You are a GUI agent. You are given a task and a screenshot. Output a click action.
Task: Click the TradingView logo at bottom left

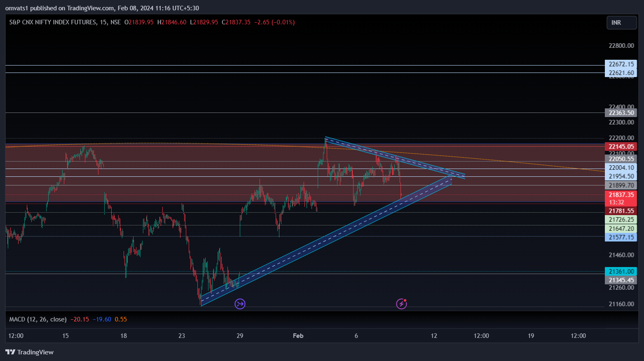click(29, 352)
